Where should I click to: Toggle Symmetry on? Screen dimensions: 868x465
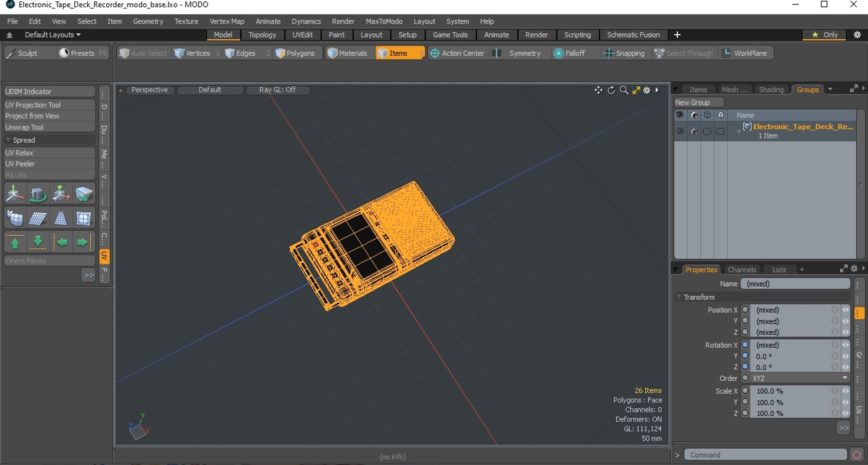(518, 53)
